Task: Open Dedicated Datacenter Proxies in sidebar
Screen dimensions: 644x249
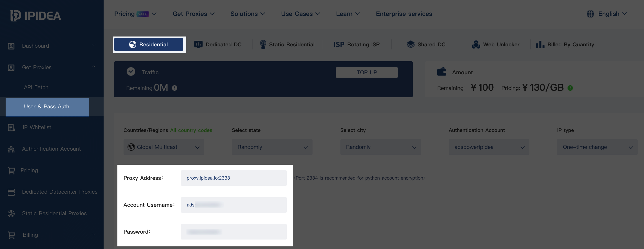Action: click(59, 192)
